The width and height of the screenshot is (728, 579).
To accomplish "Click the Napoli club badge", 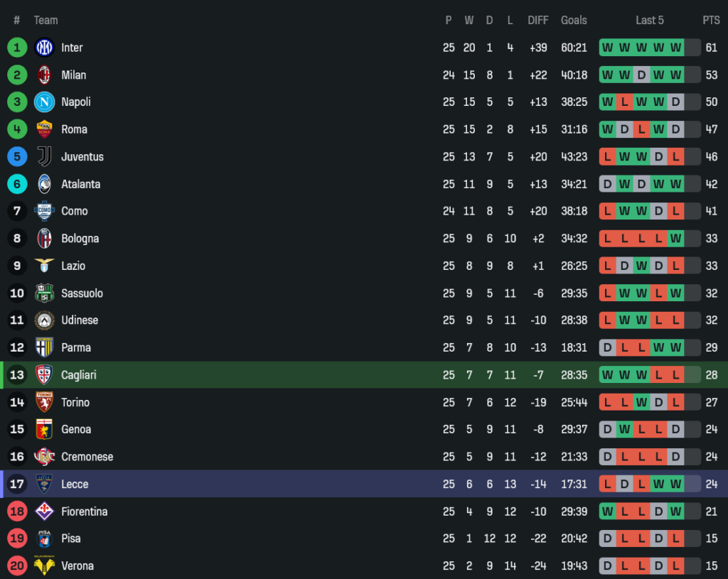I will pyautogui.click(x=44, y=102).
